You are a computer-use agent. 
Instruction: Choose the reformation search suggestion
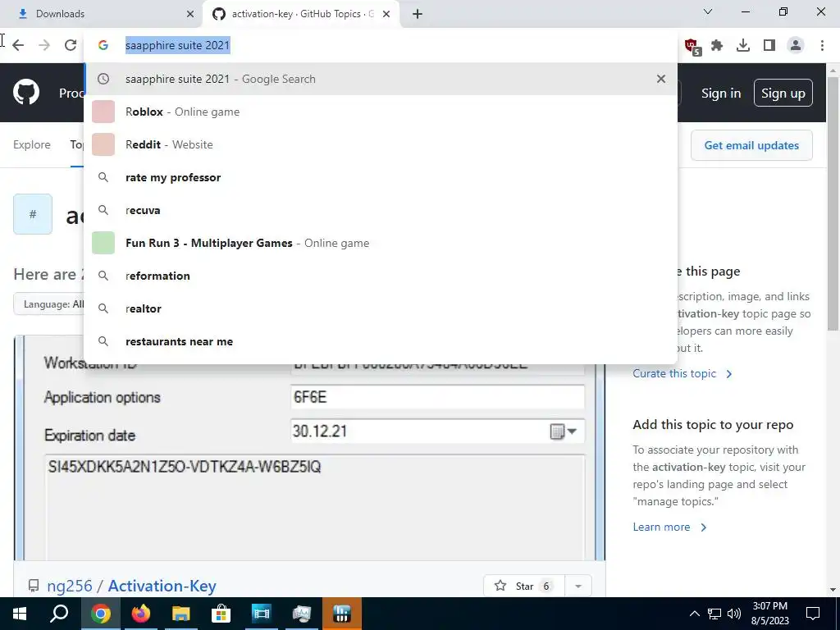tap(381, 276)
